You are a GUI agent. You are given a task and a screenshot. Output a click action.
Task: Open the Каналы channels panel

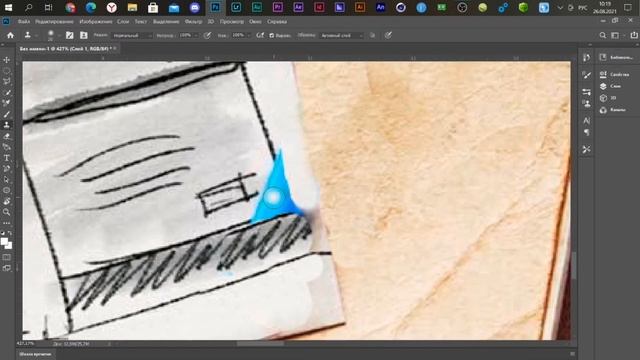click(x=613, y=110)
